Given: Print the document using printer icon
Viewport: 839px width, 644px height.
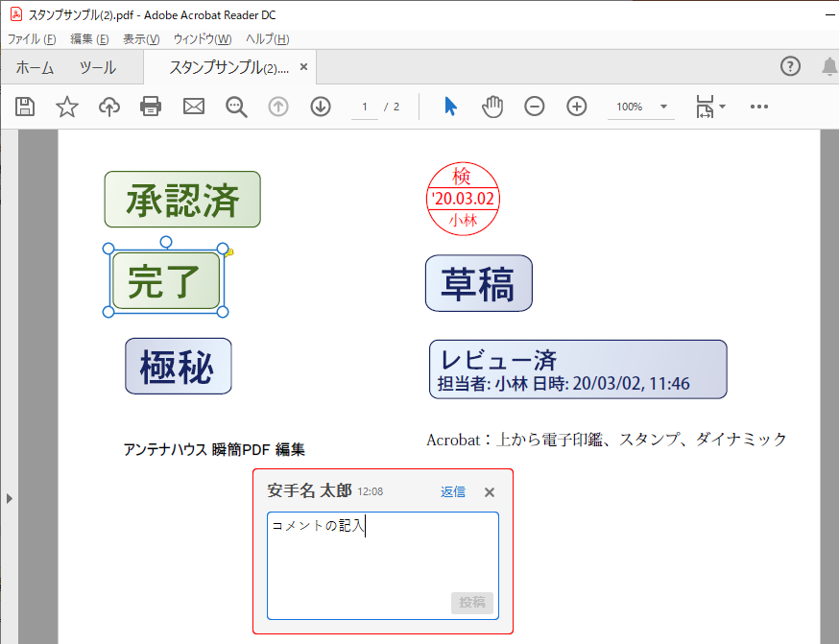Looking at the screenshot, I should click(151, 107).
